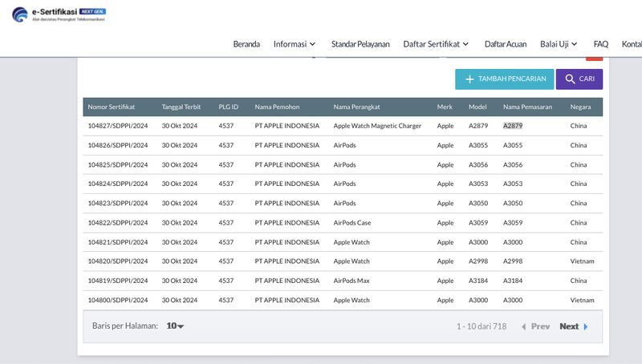
Task: Select certificate 104800/SDPPI/2024
Action: coord(118,300)
